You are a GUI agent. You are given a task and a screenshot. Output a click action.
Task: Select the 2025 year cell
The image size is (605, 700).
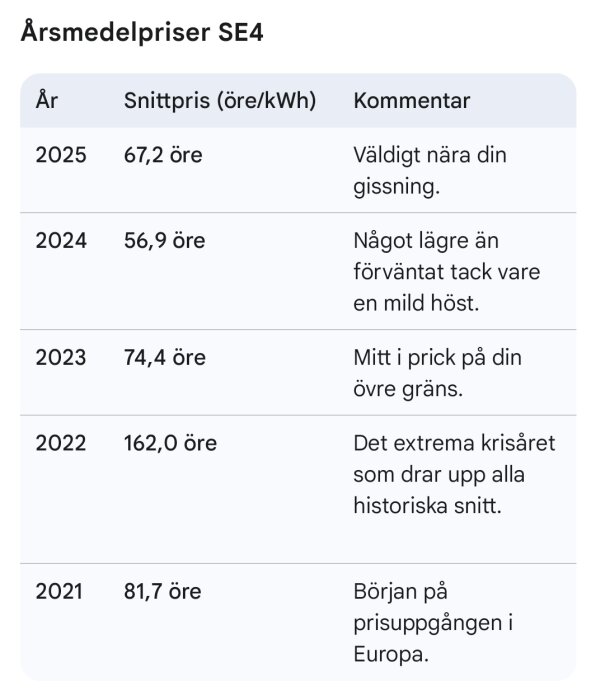[61, 155]
